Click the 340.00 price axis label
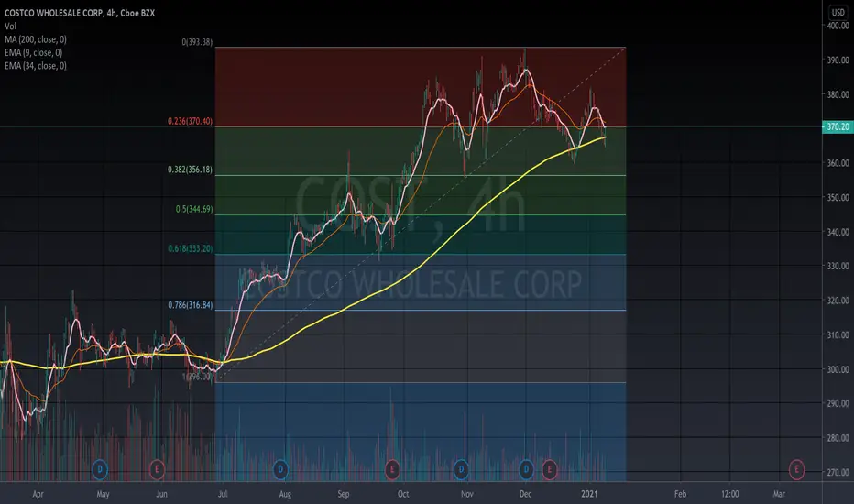 [x=838, y=232]
